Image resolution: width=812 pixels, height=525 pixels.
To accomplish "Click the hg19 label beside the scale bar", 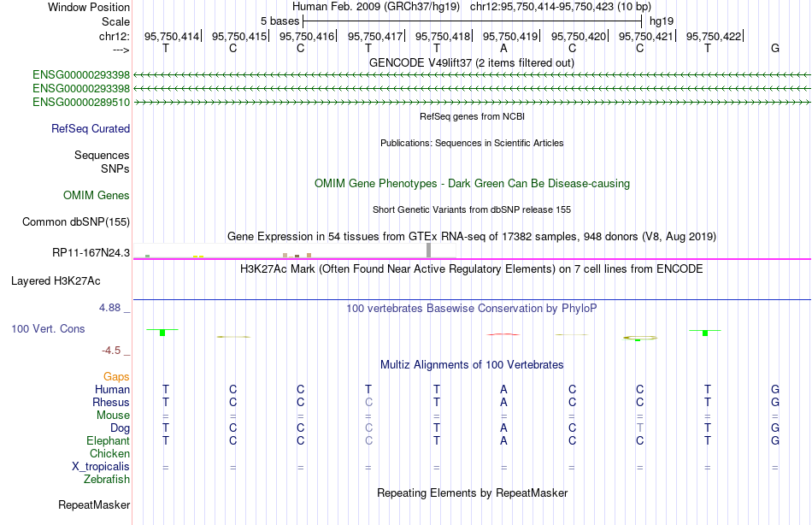I will [x=662, y=21].
